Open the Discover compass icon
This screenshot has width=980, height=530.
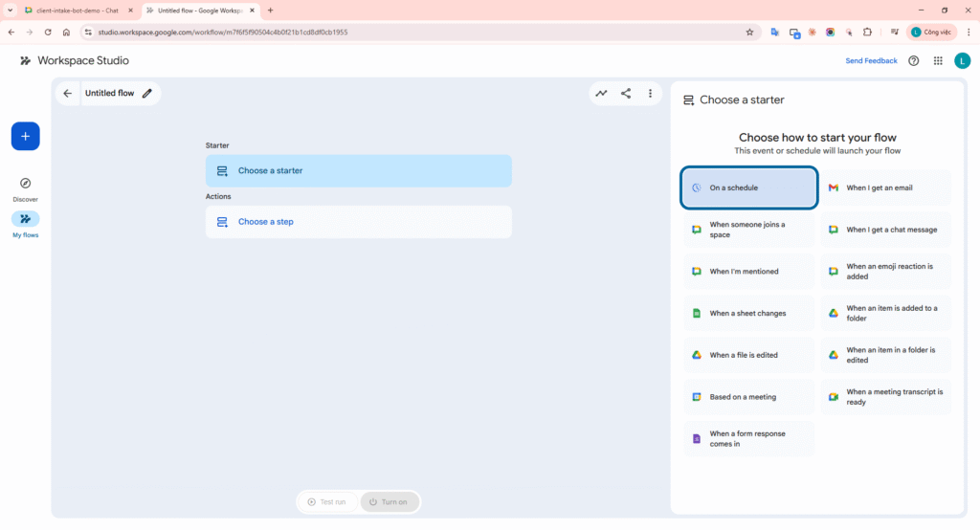25,184
